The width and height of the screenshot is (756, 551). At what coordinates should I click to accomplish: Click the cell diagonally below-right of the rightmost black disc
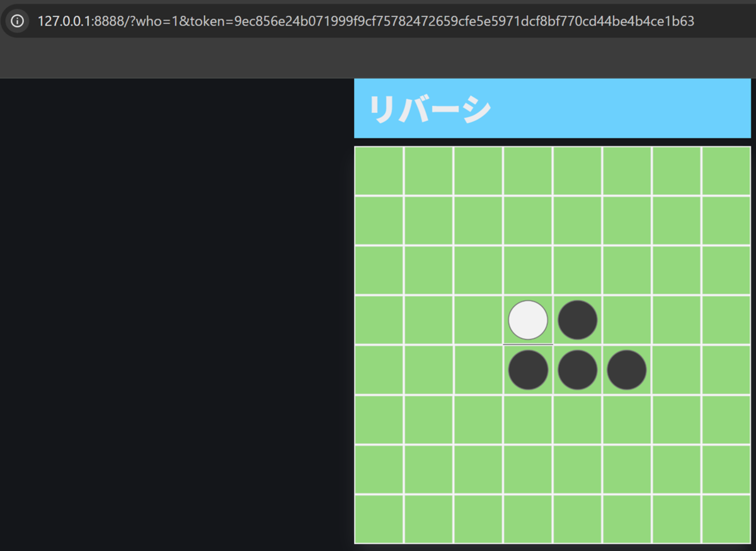[x=676, y=419]
